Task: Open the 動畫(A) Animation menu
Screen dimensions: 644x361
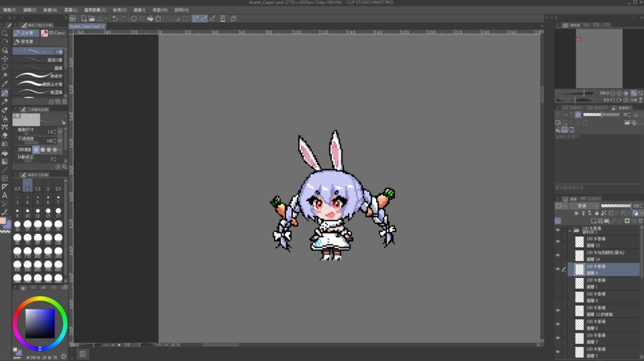Action: (50, 10)
